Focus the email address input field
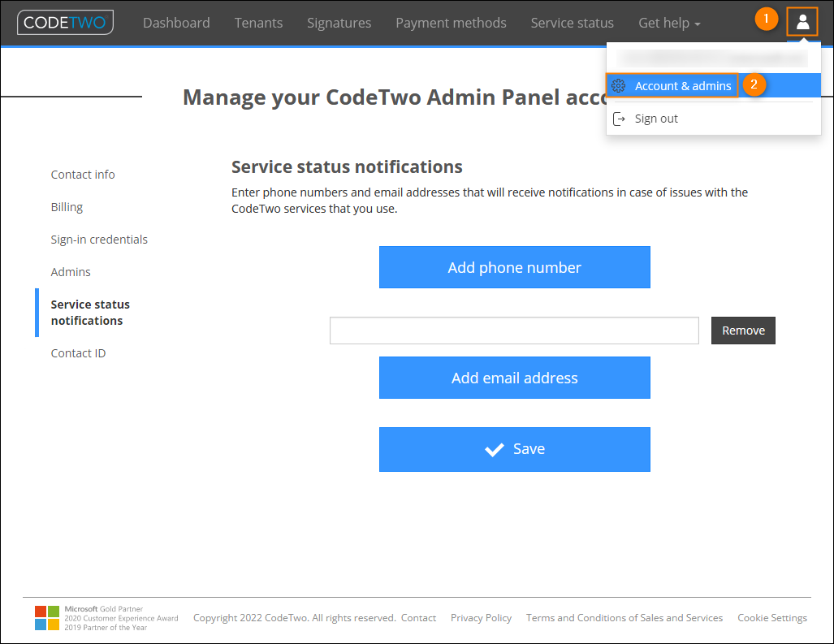This screenshot has width=834, height=644. tap(514, 331)
